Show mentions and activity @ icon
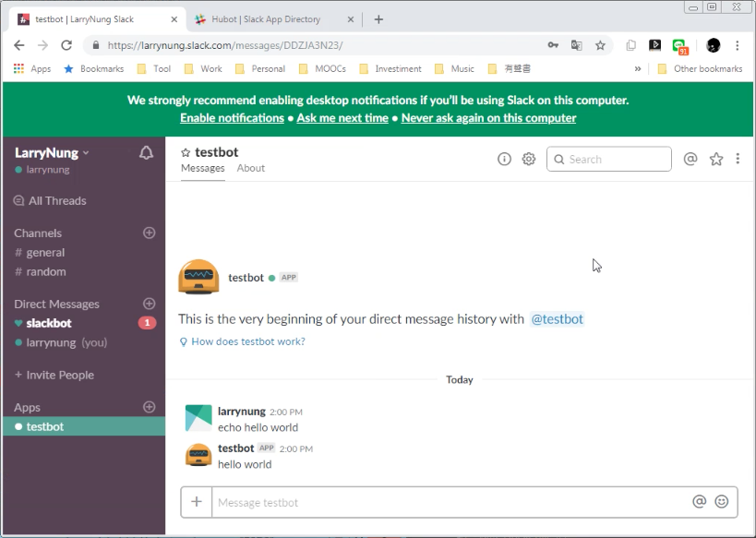 pyautogui.click(x=690, y=159)
